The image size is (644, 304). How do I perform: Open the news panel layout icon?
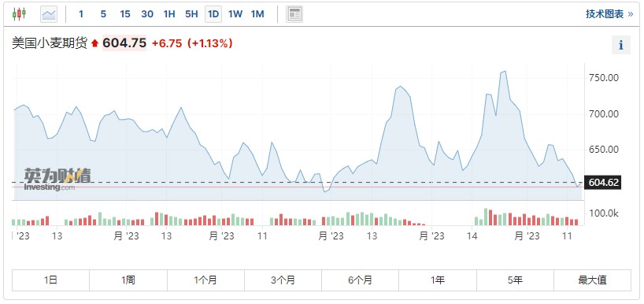pyautogui.click(x=294, y=14)
